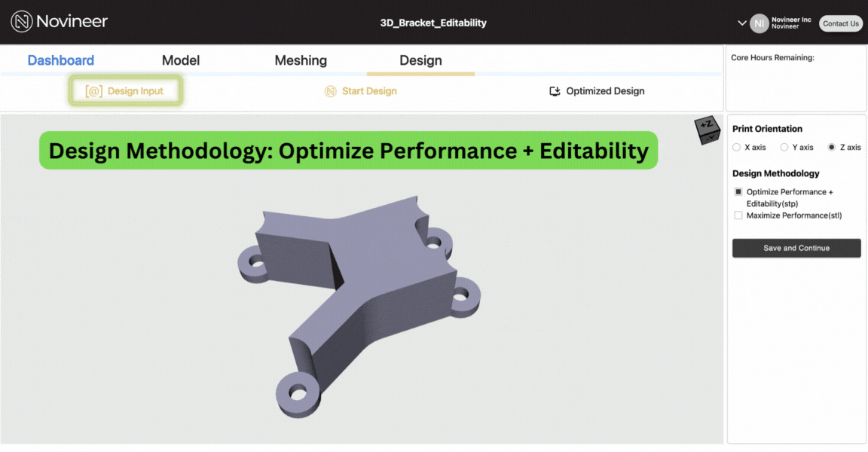Image resolution: width=868 pixels, height=452 pixels.
Task: Click the Contact Us button
Action: pos(840,23)
